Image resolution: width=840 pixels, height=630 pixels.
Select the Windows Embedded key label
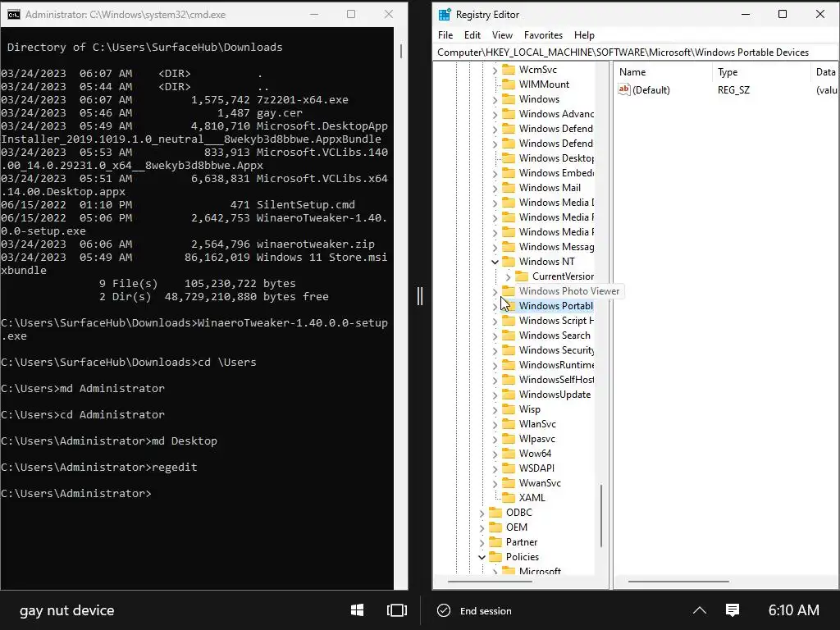coord(556,173)
